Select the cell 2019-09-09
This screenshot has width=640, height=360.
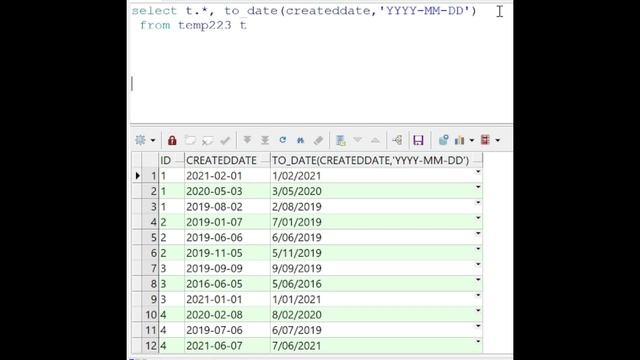pyautogui.click(x=227, y=269)
